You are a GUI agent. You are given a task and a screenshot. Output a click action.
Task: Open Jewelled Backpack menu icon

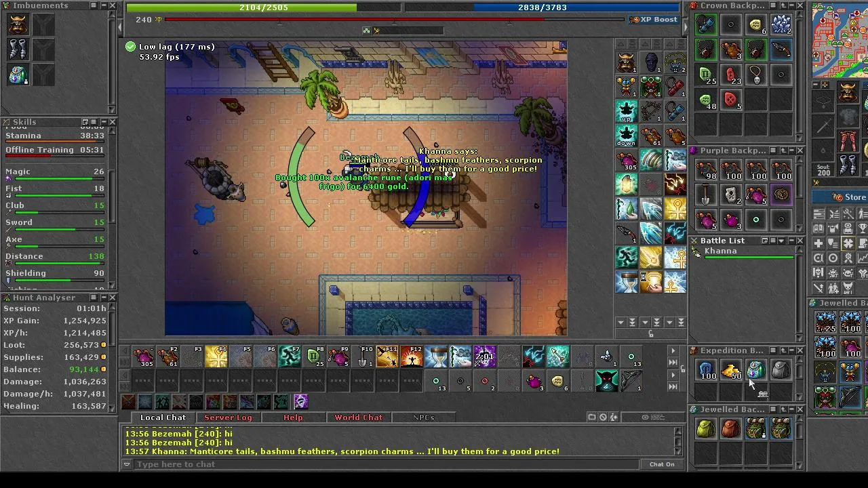pos(773,409)
